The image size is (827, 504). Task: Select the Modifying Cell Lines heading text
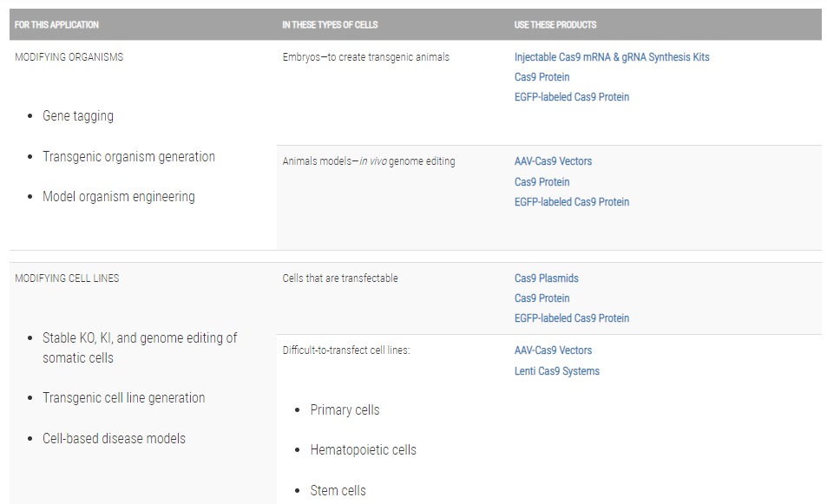coord(67,278)
